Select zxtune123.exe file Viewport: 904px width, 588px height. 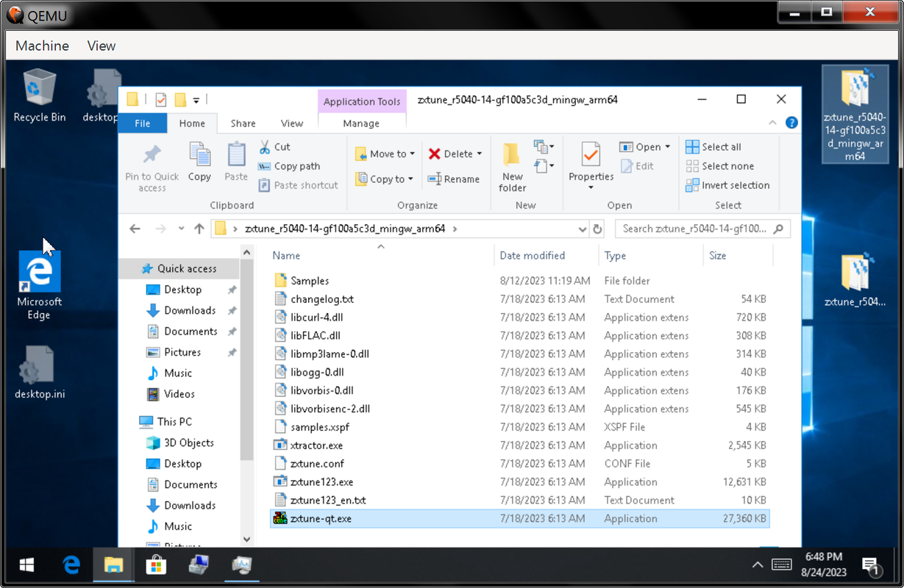click(520, 481)
